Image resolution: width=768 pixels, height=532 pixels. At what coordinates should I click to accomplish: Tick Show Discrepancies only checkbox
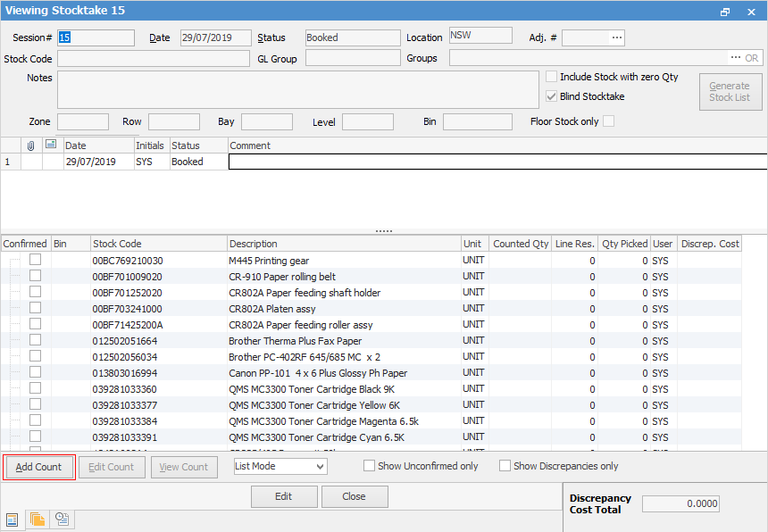click(x=505, y=466)
